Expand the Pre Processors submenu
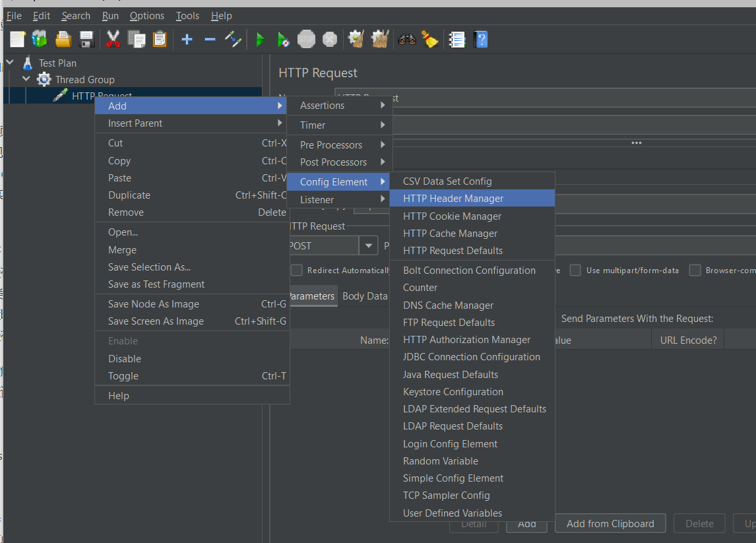The height and width of the screenshot is (543, 756). coord(340,144)
